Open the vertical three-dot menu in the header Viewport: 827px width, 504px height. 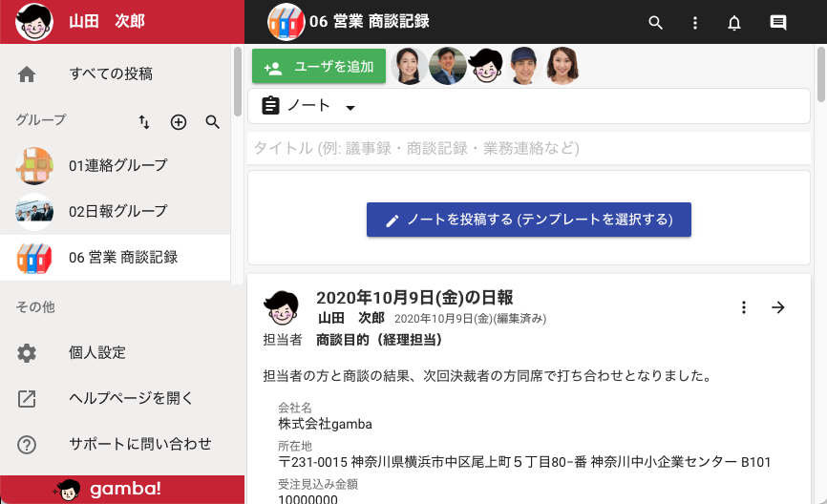coord(695,22)
